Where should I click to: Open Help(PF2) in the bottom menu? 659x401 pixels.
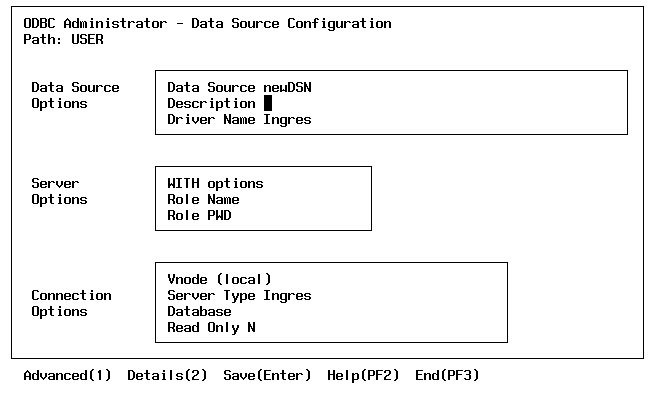pos(363,376)
